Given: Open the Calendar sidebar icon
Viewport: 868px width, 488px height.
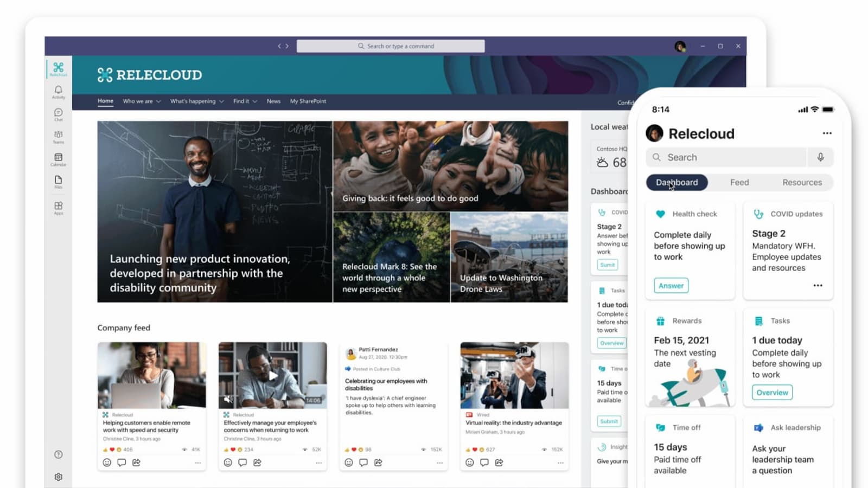Looking at the screenshot, I should (x=58, y=159).
